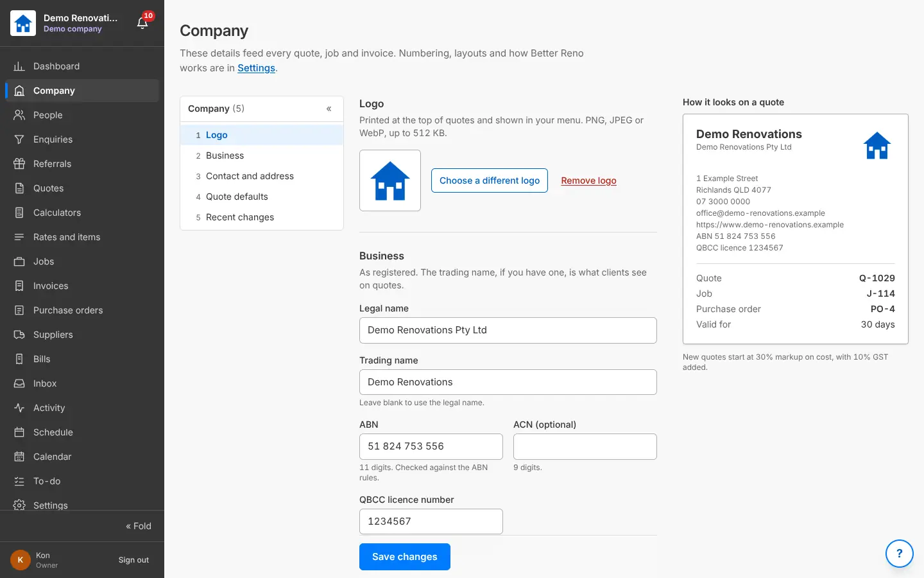This screenshot has width=924, height=578.
Task: Click the Trading name input field
Action: 508,382
